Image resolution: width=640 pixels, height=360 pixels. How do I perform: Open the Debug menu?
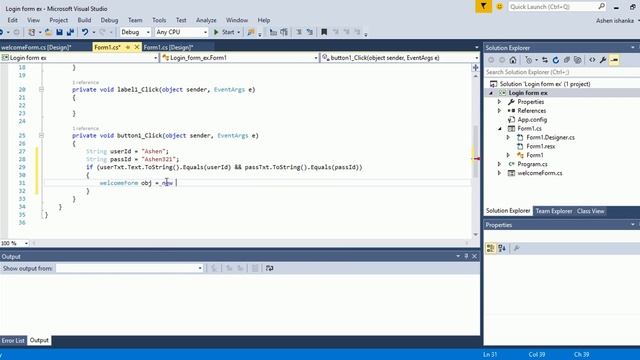pyautogui.click(x=109, y=20)
